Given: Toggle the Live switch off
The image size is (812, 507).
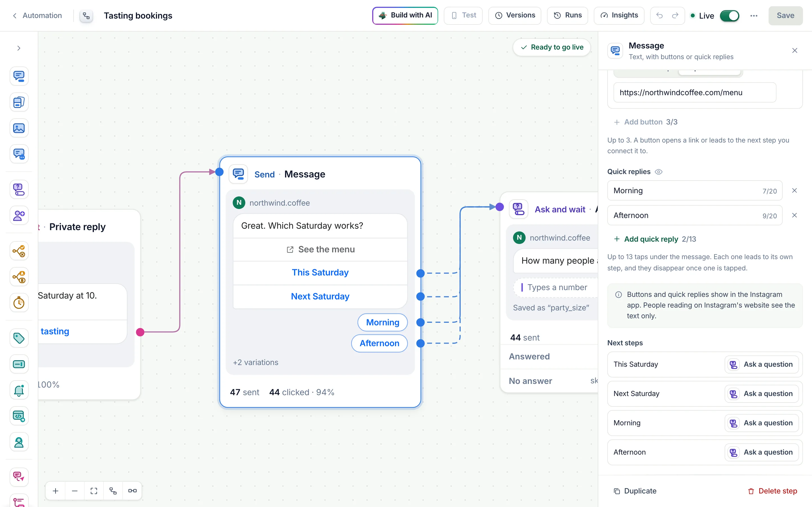Looking at the screenshot, I should pyautogui.click(x=729, y=15).
